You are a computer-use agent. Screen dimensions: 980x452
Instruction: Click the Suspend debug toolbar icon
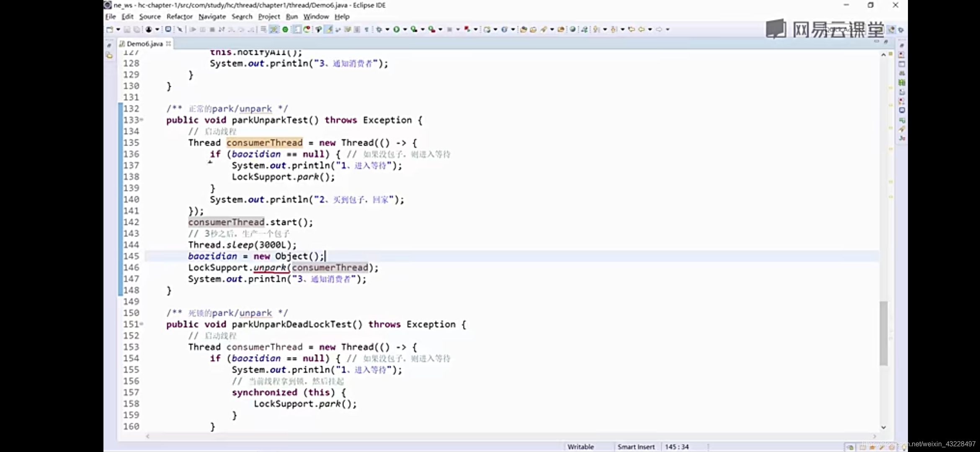coord(202,29)
